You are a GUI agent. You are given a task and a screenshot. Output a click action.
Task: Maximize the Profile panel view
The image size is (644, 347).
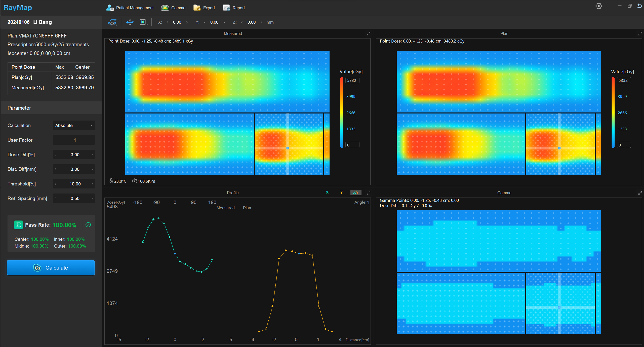tap(368, 193)
